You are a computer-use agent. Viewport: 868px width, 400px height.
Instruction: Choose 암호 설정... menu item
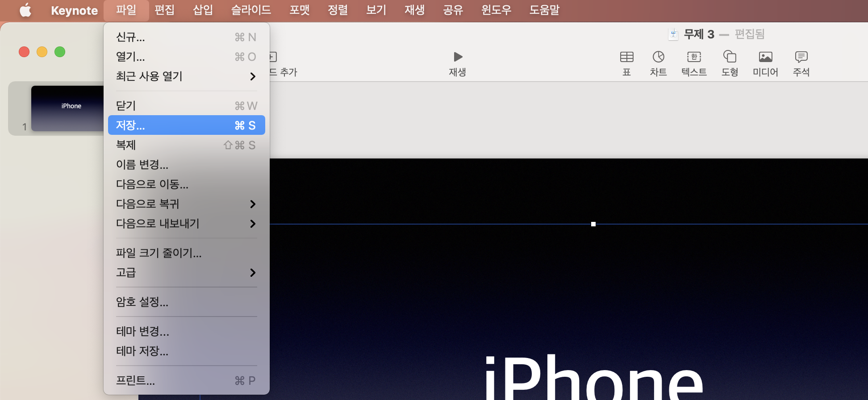click(187, 302)
